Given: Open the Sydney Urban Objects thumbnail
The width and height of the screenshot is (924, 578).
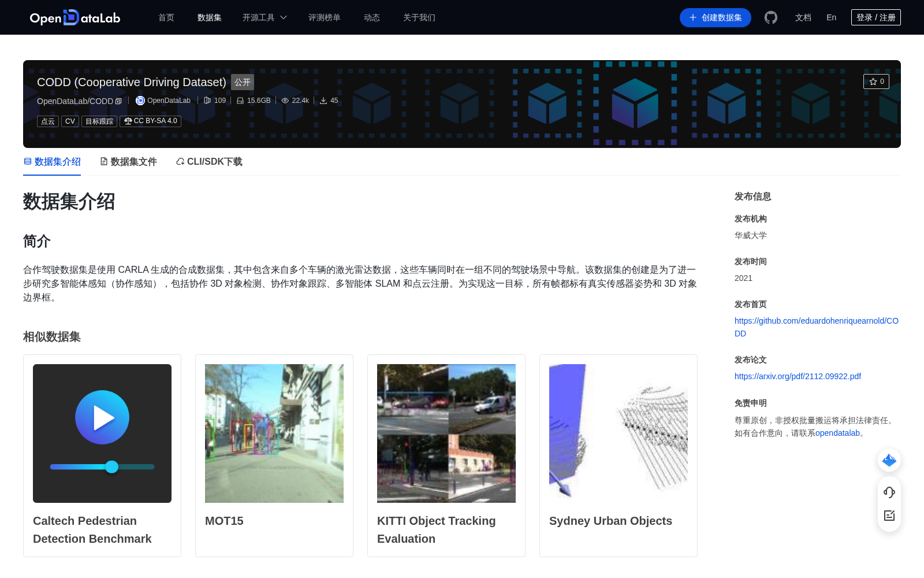Looking at the screenshot, I should [x=619, y=433].
